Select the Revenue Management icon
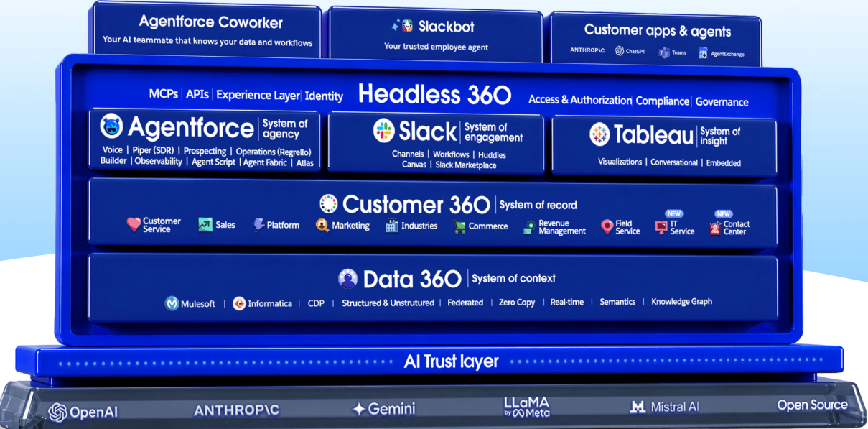 point(530,227)
